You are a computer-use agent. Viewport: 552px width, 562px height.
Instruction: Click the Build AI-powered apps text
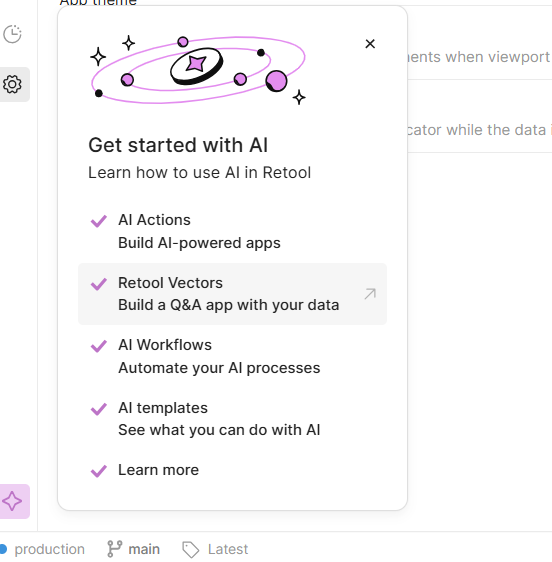[199, 243]
